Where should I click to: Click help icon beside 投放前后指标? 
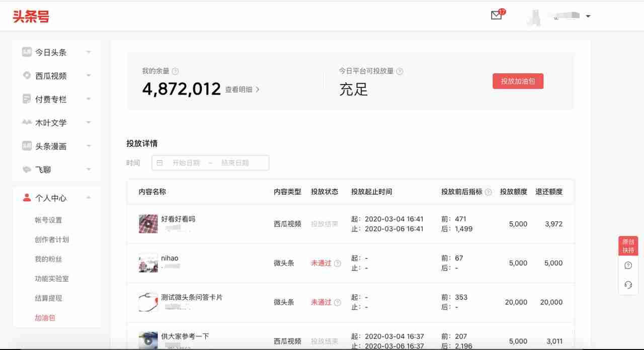coord(488,192)
